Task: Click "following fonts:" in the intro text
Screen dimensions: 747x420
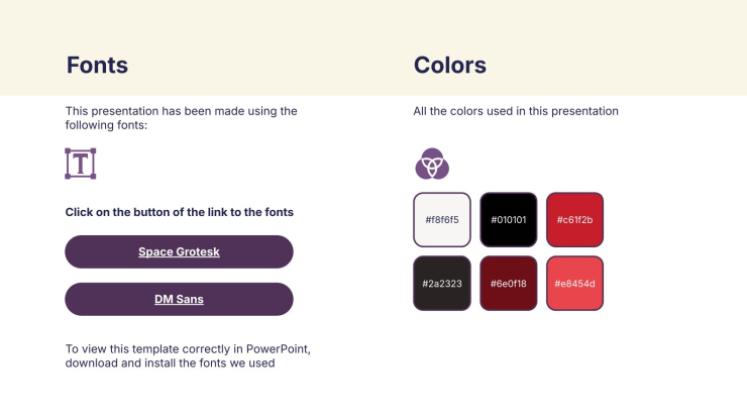Action: 106,125
